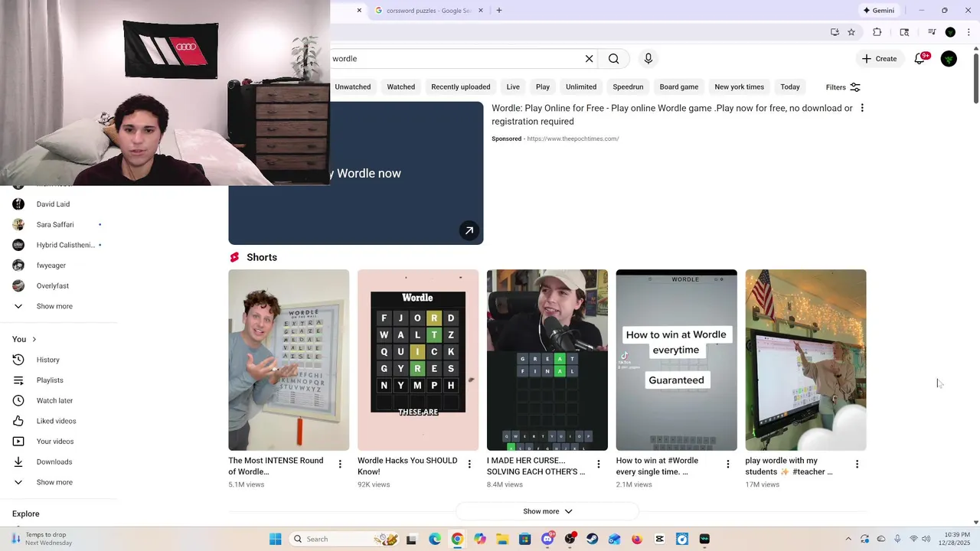
Task: Select the Speedrun filter chip
Action: [628, 87]
